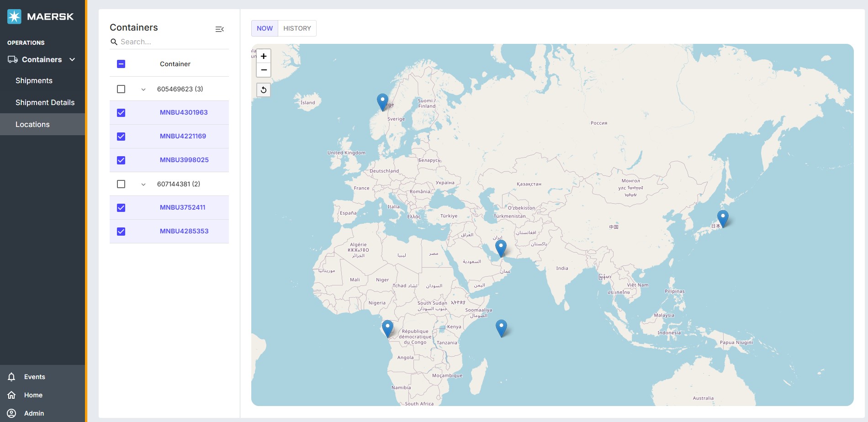
Task: Click the OPERATIONS section label
Action: [x=26, y=42]
